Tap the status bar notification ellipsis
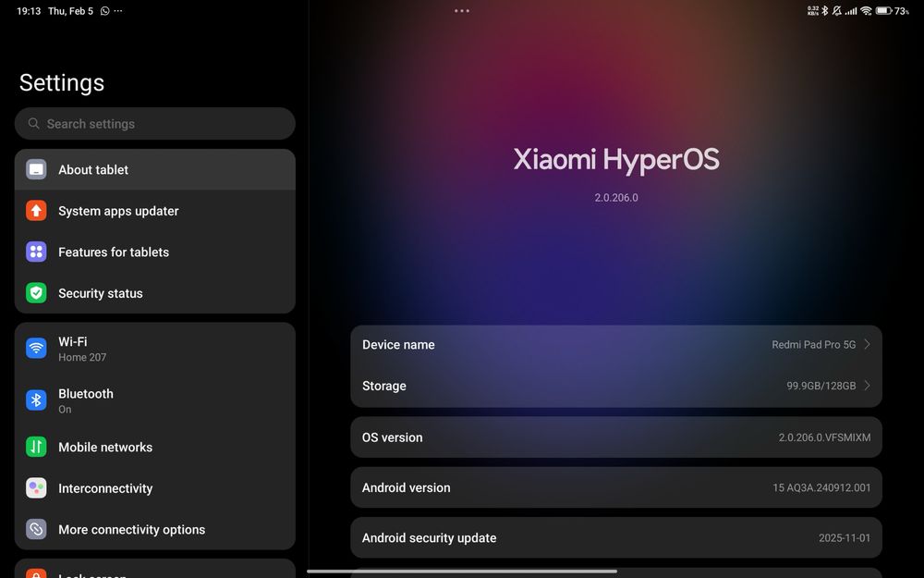This screenshot has height=578, width=924. click(118, 10)
